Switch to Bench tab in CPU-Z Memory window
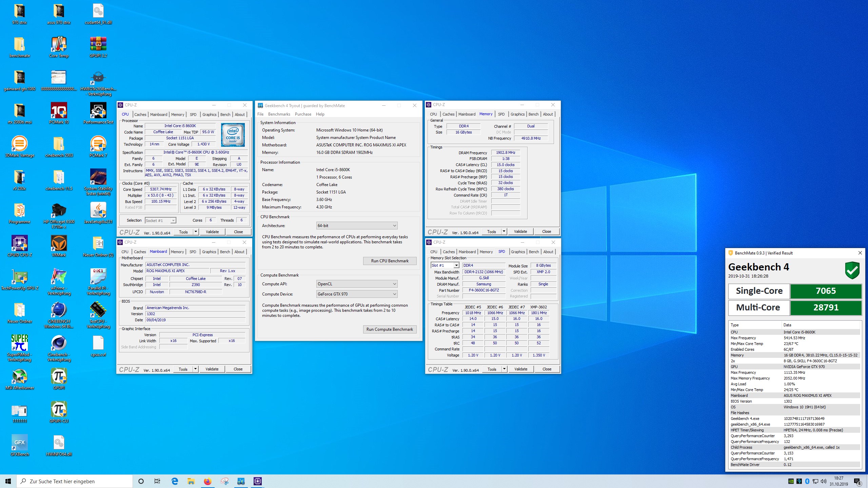Image resolution: width=868 pixels, height=488 pixels. click(533, 114)
